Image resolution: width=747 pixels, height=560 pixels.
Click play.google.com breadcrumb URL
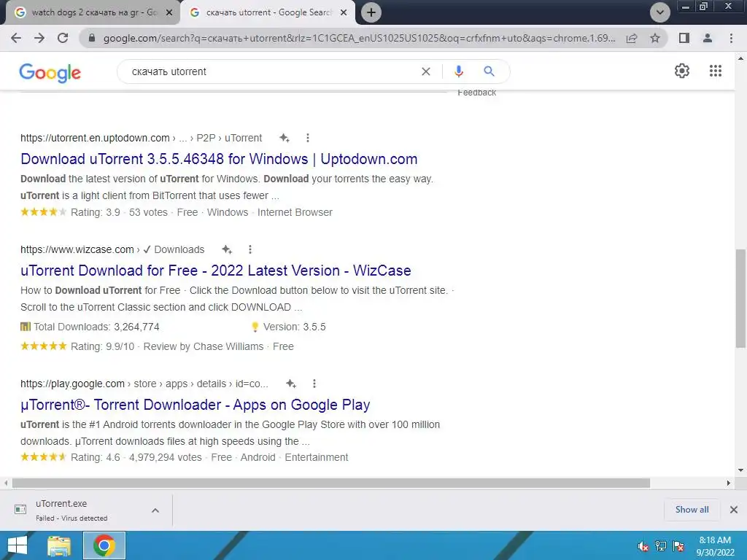(x=72, y=384)
